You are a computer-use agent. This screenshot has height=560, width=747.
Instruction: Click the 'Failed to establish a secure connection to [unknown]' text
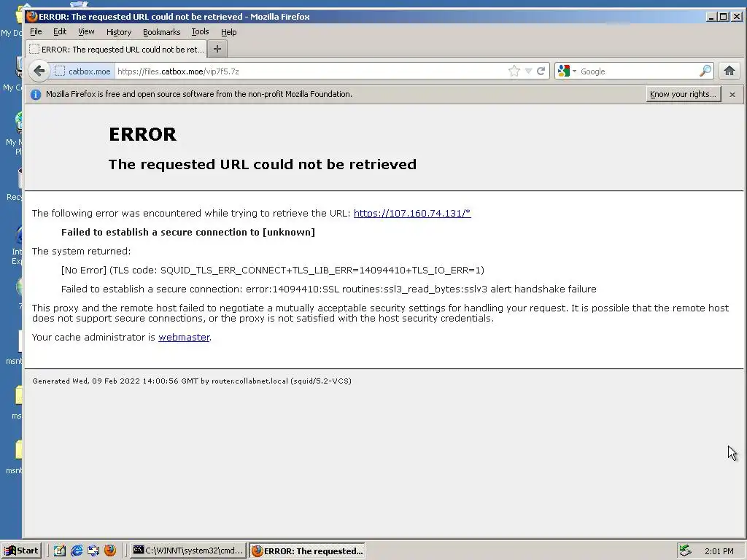188,233
